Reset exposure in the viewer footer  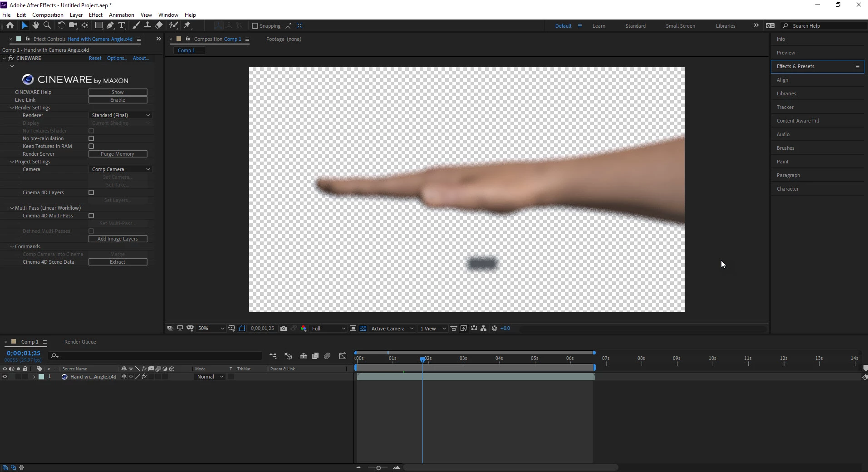point(495,328)
